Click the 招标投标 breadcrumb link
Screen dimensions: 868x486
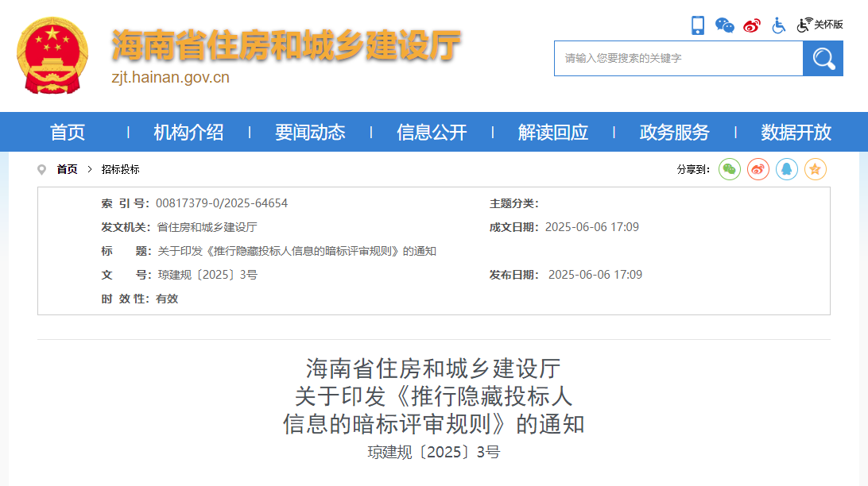[118, 169]
